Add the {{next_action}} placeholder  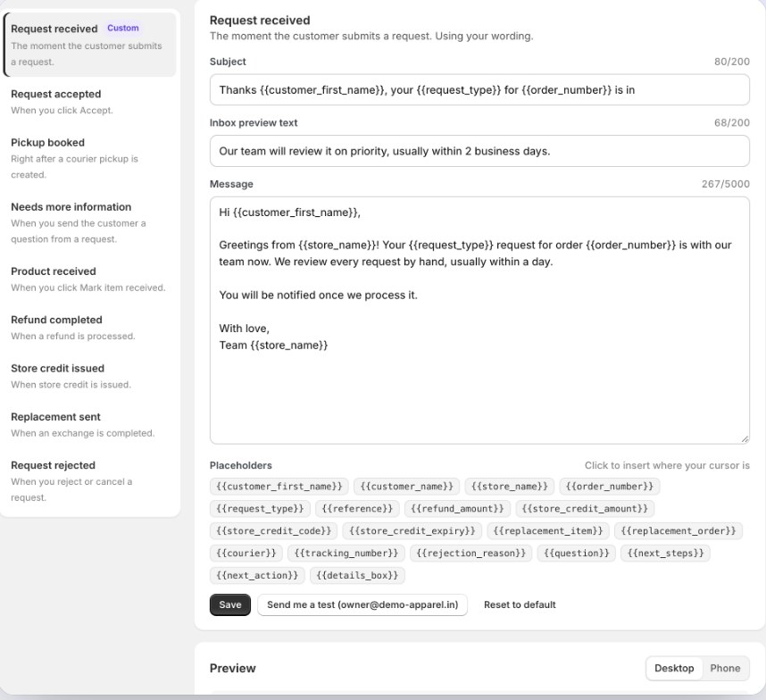click(257, 575)
